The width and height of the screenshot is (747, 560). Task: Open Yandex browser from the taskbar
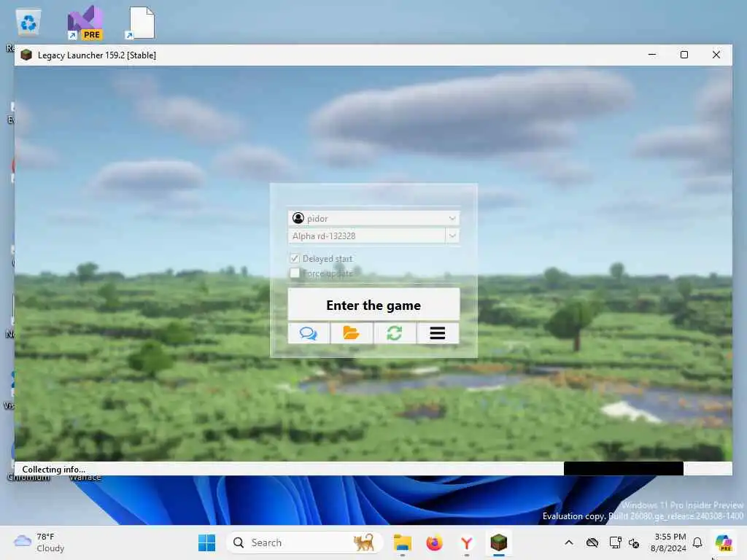[x=466, y=542]
